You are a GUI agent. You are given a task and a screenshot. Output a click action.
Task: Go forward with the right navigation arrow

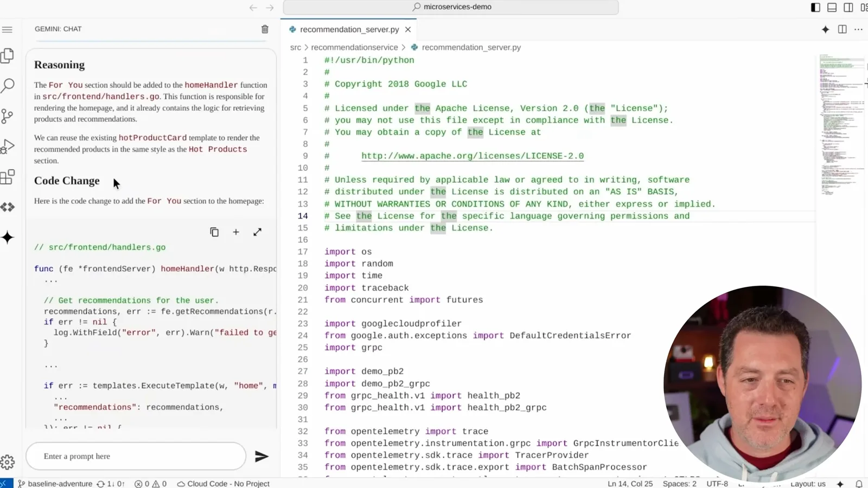click(x=270, y=8)
